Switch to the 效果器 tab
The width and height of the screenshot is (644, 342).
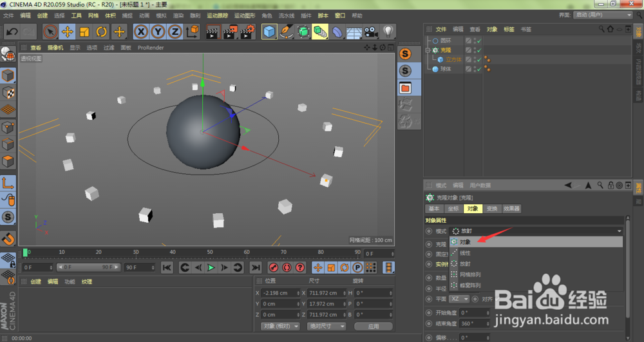tap(511, 209)
